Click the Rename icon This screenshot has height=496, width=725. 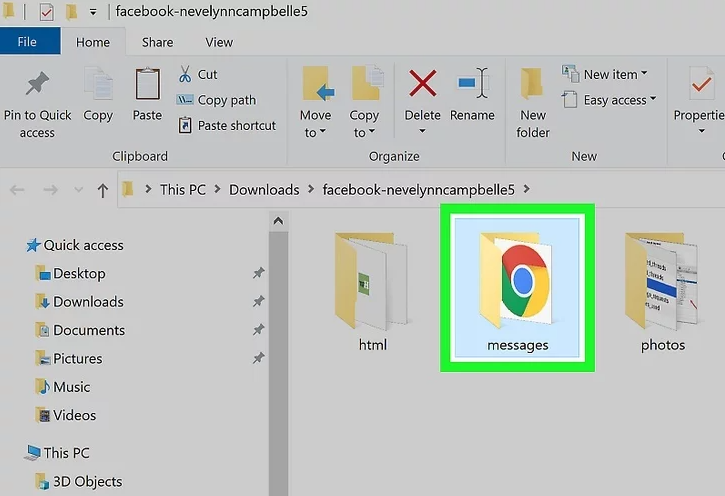coord(473,83)
